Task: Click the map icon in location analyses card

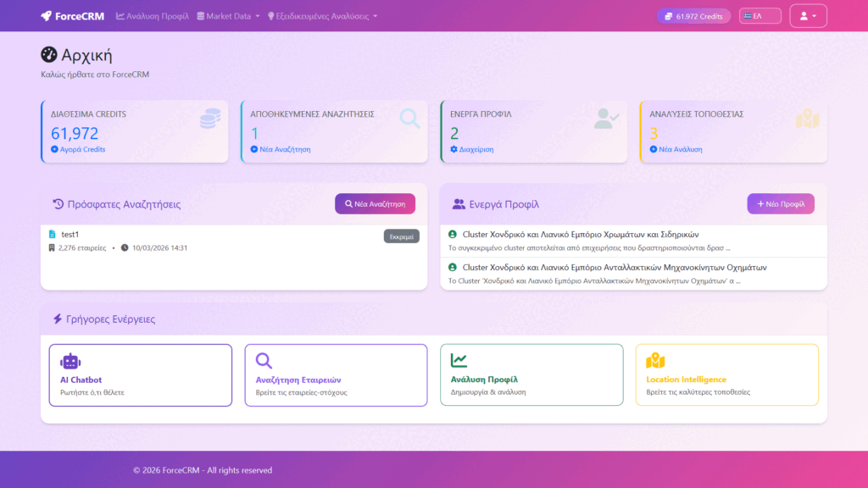Action: pyautogui.click(x=807, y=119)
